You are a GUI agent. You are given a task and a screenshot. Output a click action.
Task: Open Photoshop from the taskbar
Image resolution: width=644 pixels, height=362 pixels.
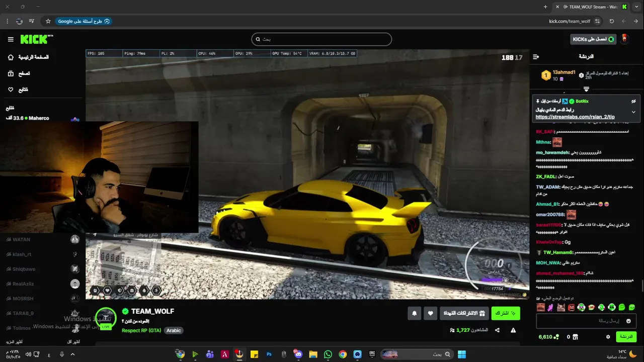tap(269, 354)
